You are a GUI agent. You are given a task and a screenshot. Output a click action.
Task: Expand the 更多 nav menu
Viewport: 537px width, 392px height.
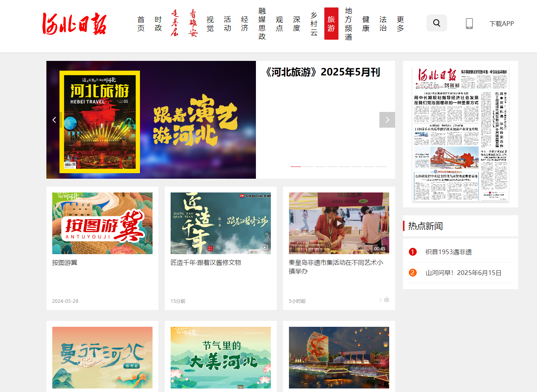tap(401, 24)
